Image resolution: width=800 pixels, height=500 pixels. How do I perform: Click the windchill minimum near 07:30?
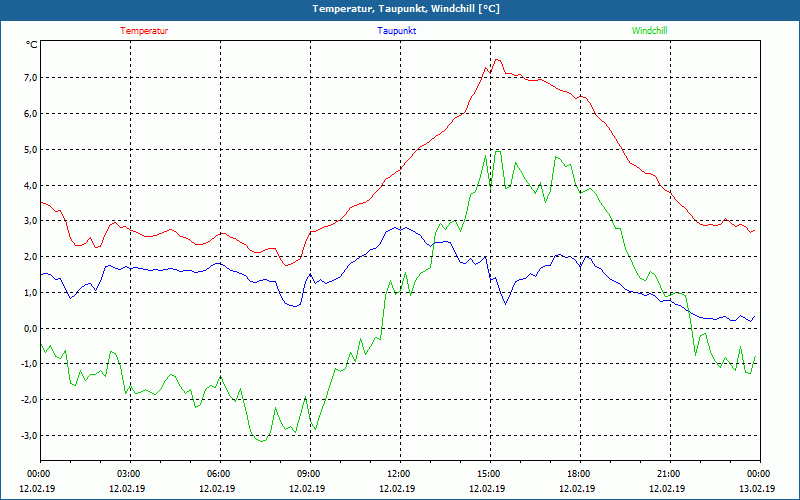(262, 441)
